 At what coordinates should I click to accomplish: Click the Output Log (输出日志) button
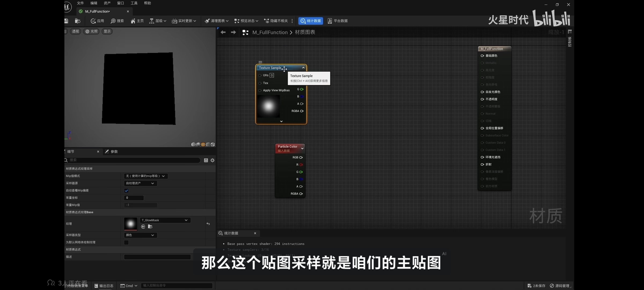coord(104,286)
